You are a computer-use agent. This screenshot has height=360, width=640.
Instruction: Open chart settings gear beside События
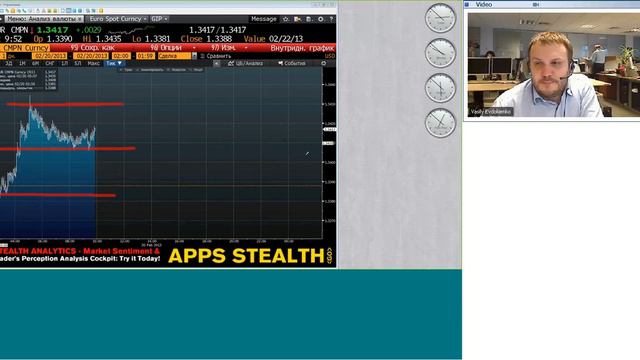click(324, 63)
